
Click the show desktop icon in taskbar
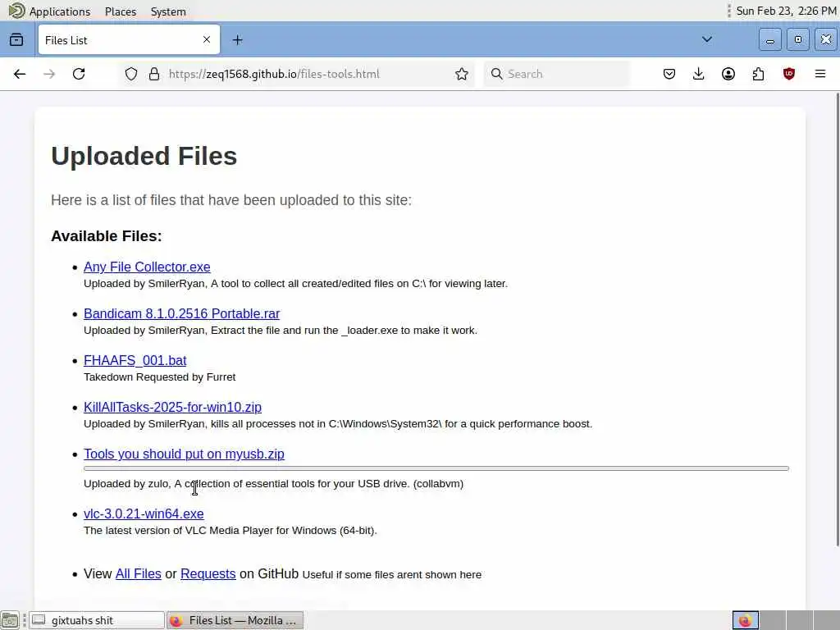pos(10,620)
